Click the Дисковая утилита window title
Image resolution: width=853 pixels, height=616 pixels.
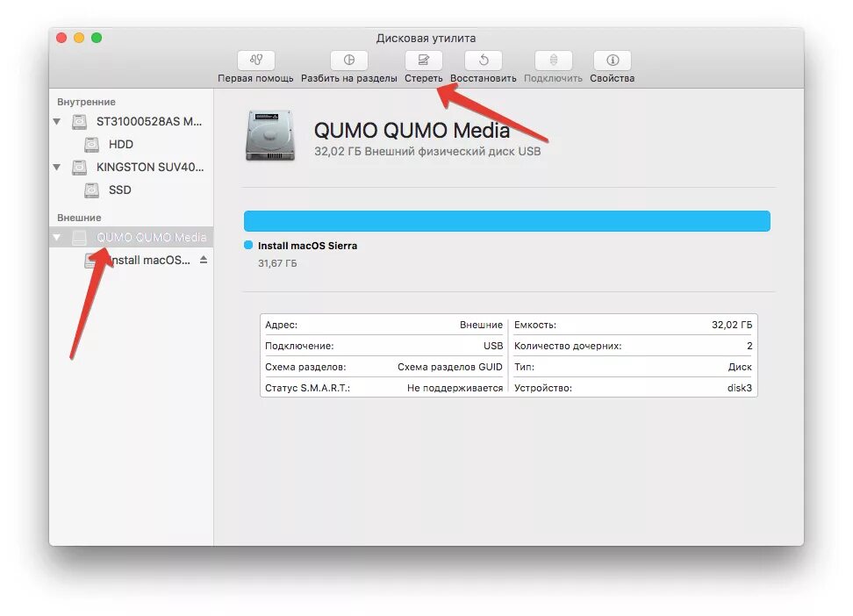click(426, 38)
